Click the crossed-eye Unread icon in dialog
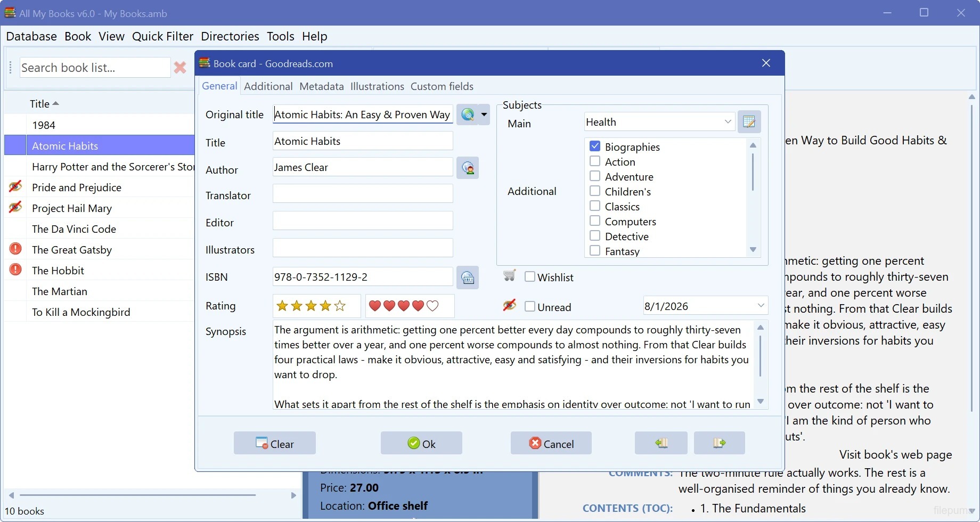Screen dimensions: 980x522 tap(509, 305)
